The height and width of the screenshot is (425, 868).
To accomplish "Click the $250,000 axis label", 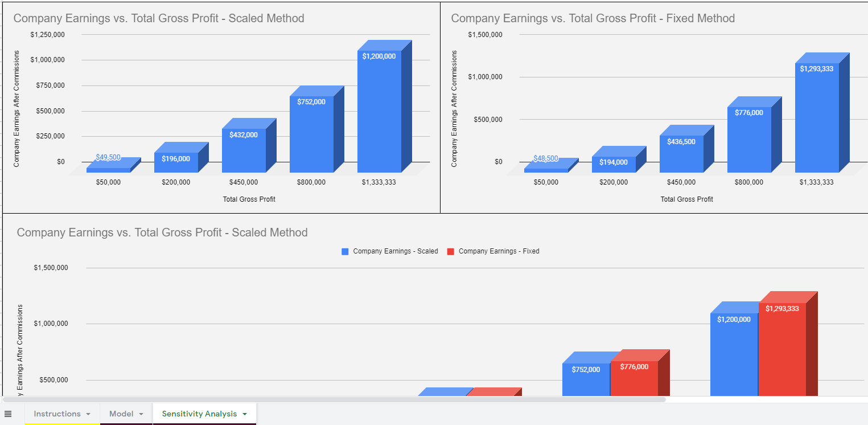I will click(51, 136).
